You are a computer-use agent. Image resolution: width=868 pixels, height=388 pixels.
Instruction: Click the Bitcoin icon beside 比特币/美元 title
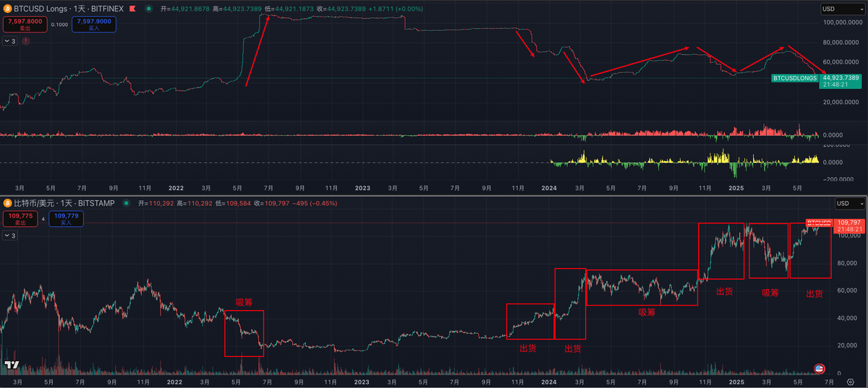[7, 203]
